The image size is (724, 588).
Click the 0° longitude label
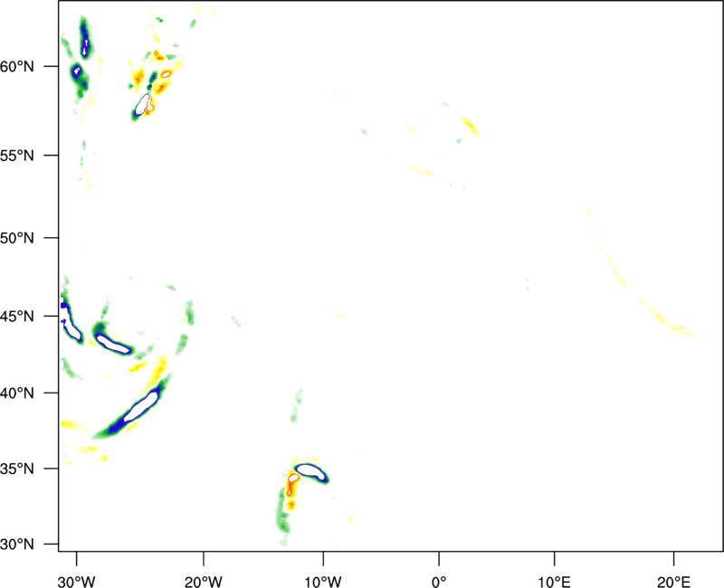tap(439, 582)
